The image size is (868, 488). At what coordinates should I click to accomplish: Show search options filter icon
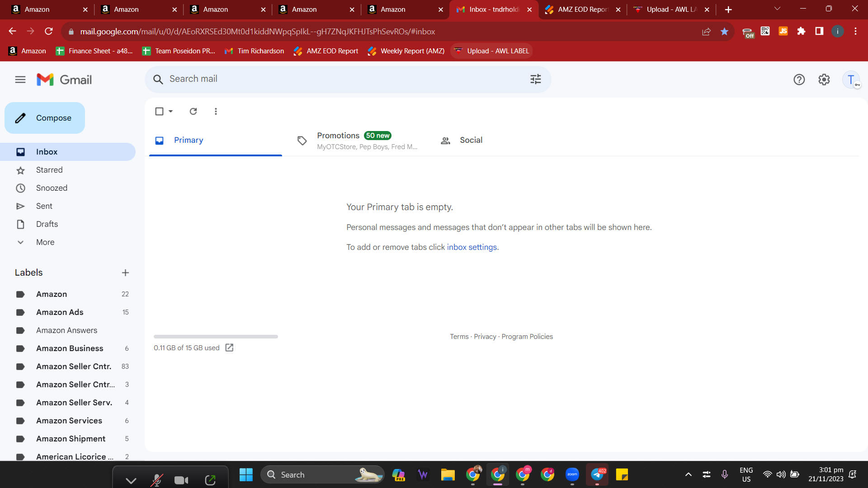[x=536, y=80]
